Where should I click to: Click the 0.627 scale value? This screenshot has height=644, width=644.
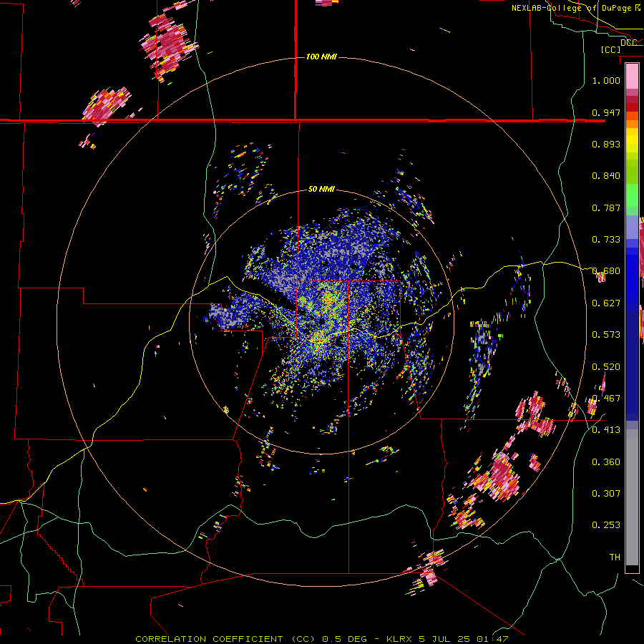pos(606,303)
